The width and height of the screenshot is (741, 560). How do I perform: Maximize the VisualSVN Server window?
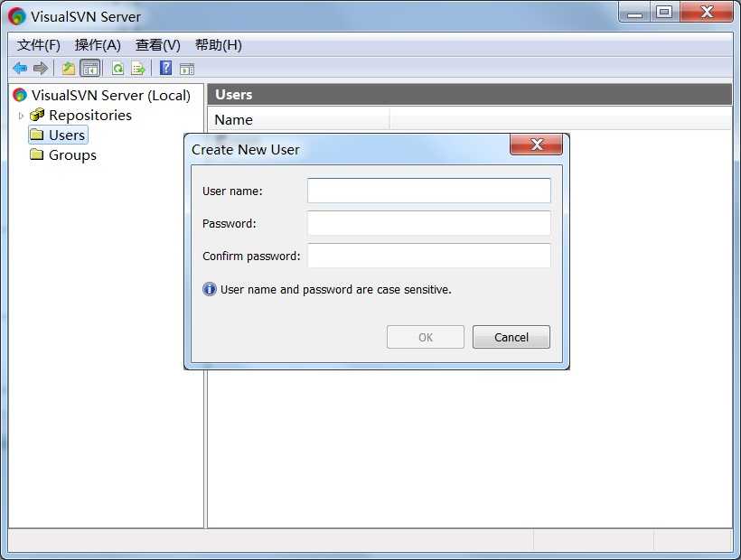pyautogui.click(x=664, y=13)
